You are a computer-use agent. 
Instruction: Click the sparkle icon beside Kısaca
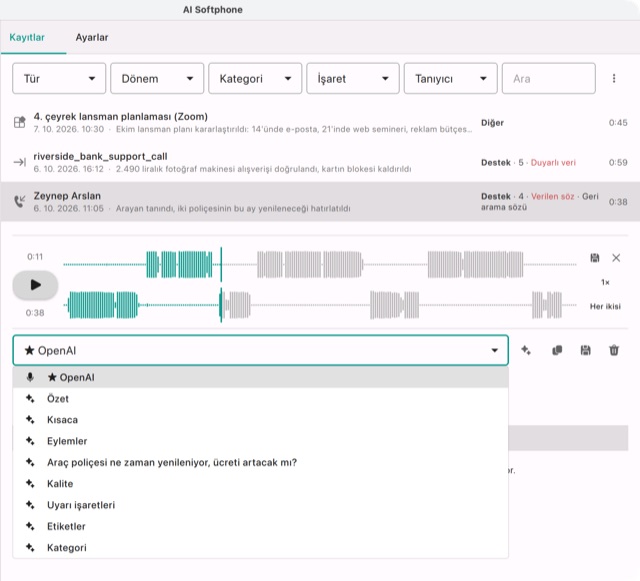pyautogui.click(x=30, y=420)
